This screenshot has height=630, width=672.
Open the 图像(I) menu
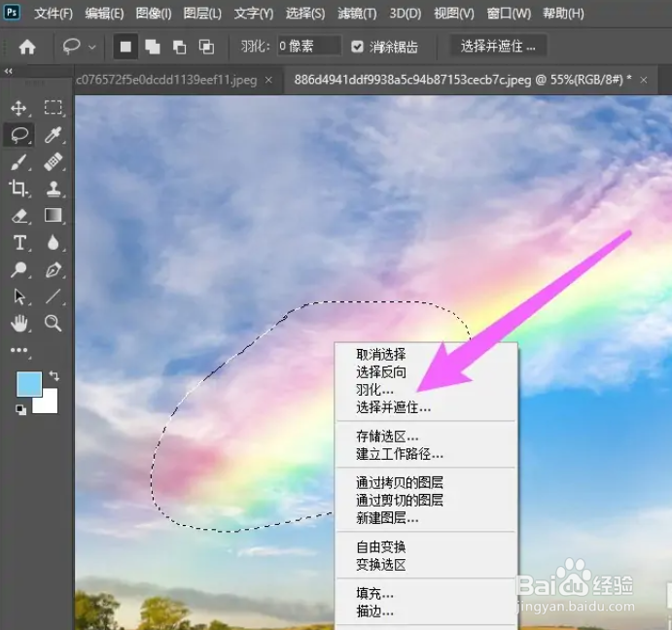point(154,14)
